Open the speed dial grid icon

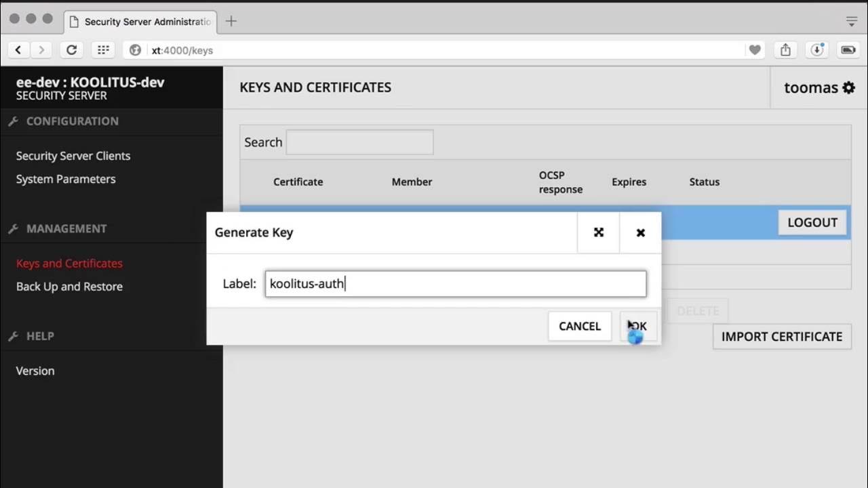(x=103, y=50)
